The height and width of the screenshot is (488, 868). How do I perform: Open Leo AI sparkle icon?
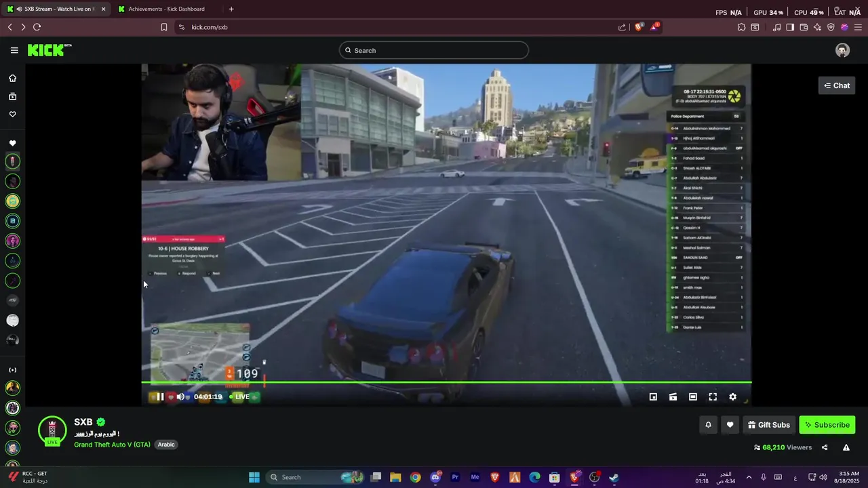pos(817,27)
